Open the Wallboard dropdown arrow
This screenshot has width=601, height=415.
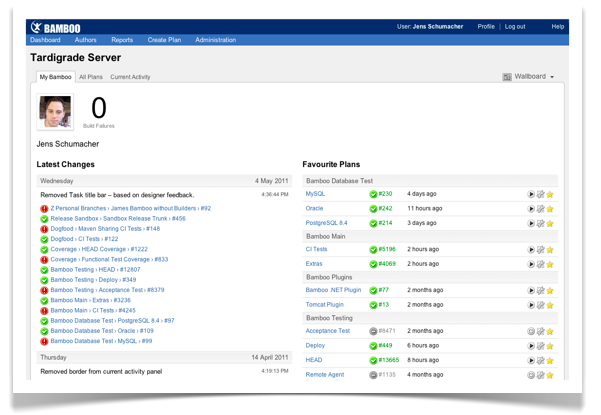click(552, 77)
